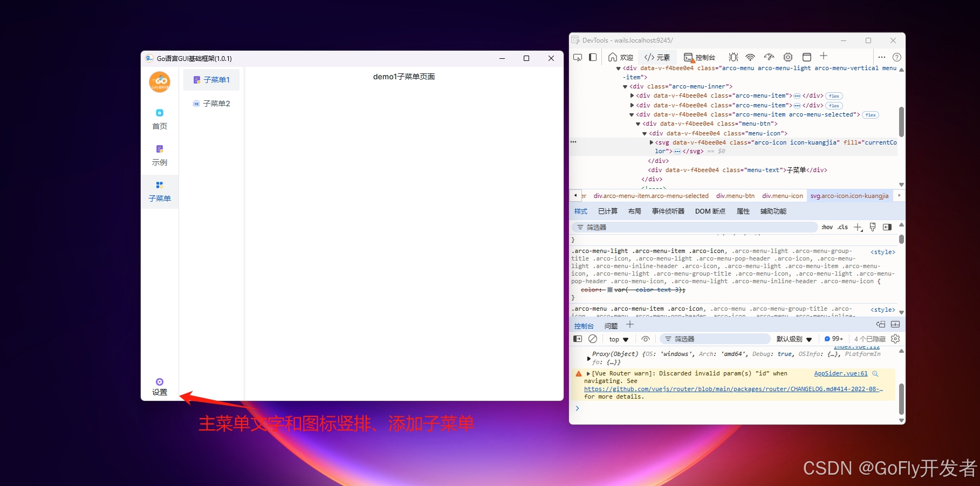Switch to the 欢迎 welcome tab
Screen dimensions: 980x486
pyautogui.click(x=621, y=57)
